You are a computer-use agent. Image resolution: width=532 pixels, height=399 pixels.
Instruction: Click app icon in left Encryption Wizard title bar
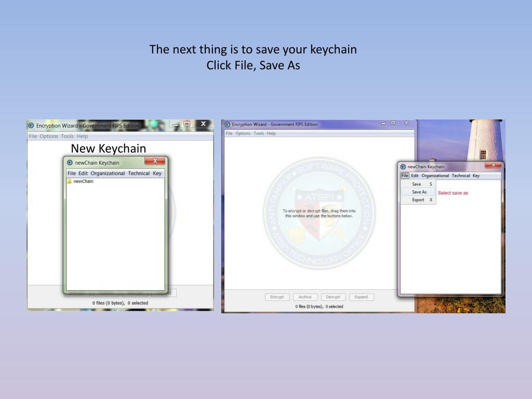coord(31,126)
